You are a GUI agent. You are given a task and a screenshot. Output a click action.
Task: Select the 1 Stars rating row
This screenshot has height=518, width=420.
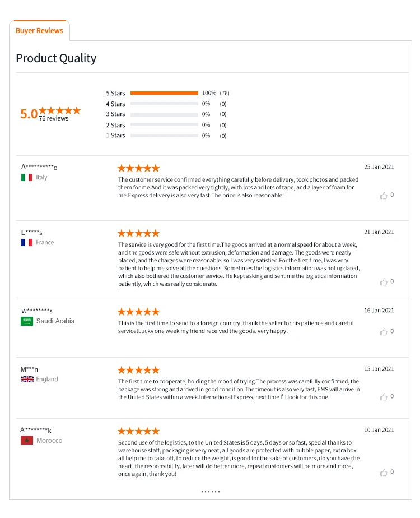(164, 136)
